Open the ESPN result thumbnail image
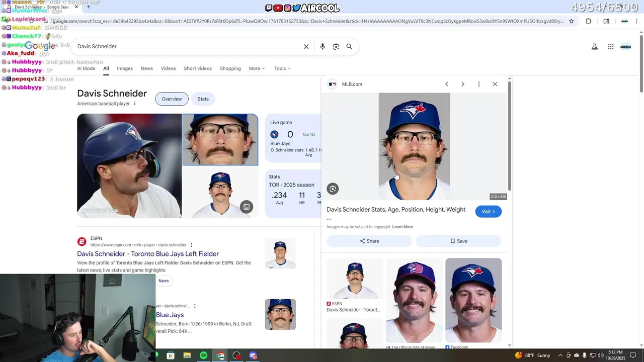 pos(280,253)
